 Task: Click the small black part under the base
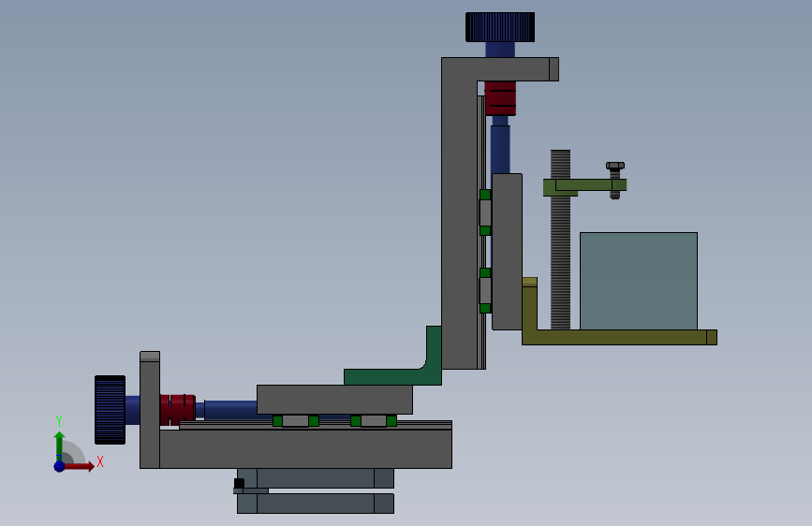pos(239,484)
